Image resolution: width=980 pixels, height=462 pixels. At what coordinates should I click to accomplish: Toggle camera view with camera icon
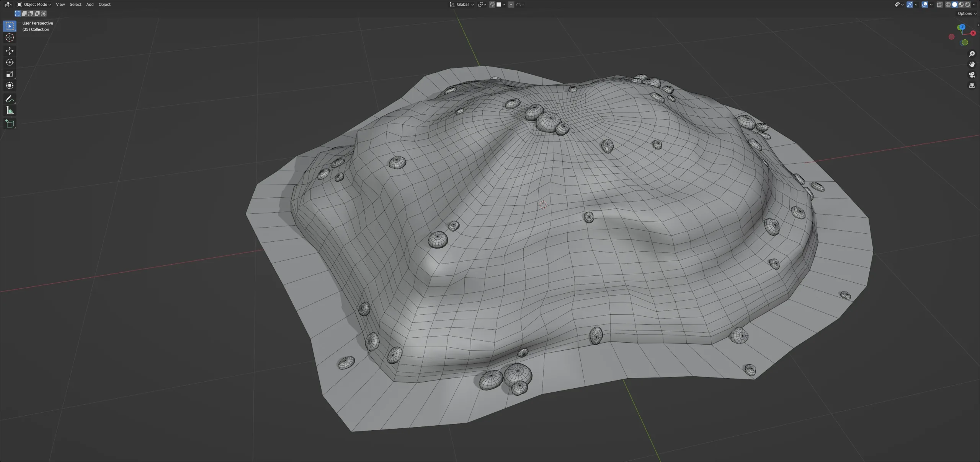pos(972,75)
